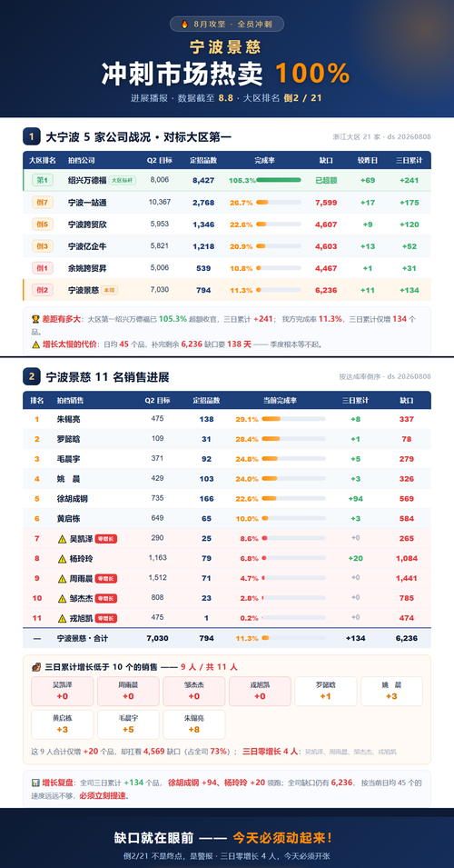
Task: Click the 戎旭凯 +0 card
Action: click(260, 692)
